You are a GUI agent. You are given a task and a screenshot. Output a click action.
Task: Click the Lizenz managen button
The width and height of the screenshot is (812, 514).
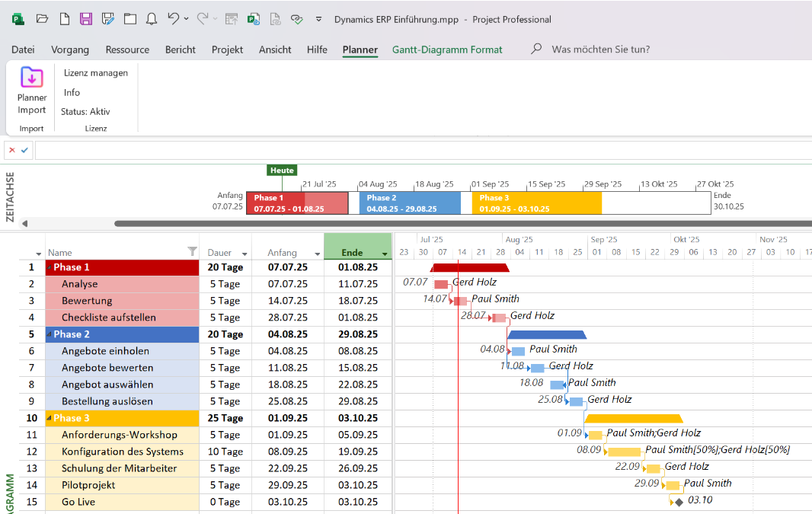(x=96, y=73)
